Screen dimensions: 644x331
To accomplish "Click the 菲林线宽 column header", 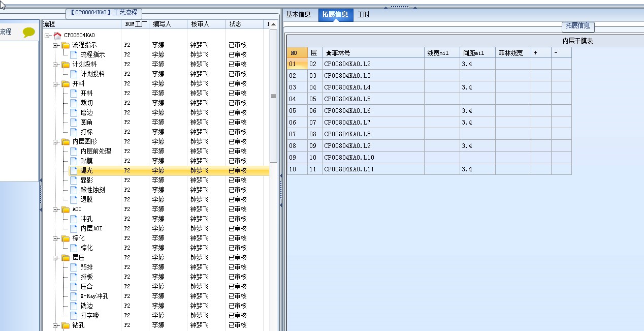I will coord(513,53).
